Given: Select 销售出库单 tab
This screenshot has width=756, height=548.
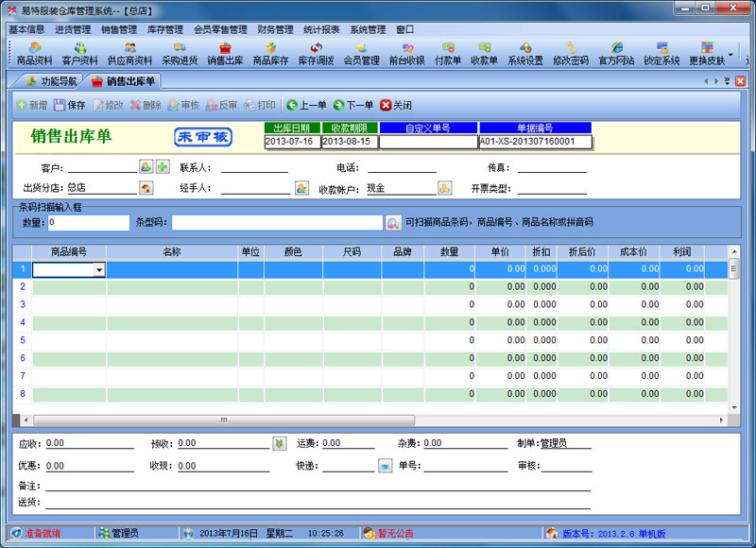Looking at the screenshot, I should (x=124, y=81).
